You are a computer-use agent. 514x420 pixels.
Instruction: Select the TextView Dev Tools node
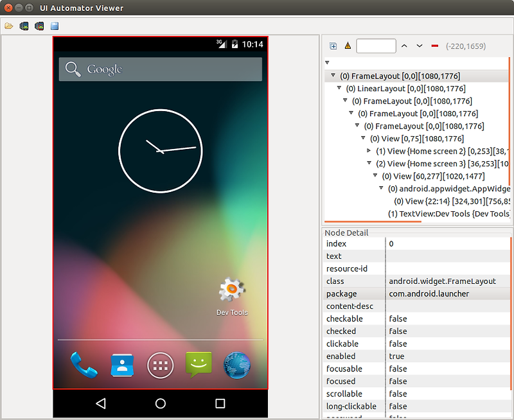[x=443, y=213]
